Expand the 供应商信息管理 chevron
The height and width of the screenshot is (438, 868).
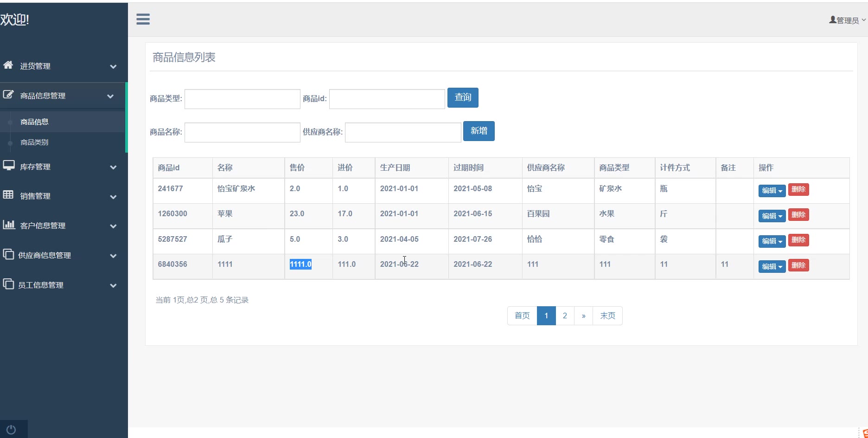(x=113, y=256)
